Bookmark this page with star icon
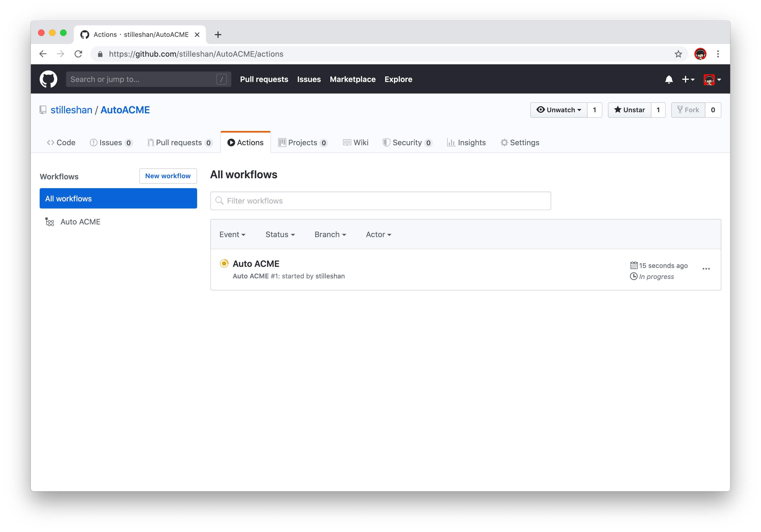761x532 pixels. [x=678, y=54]
